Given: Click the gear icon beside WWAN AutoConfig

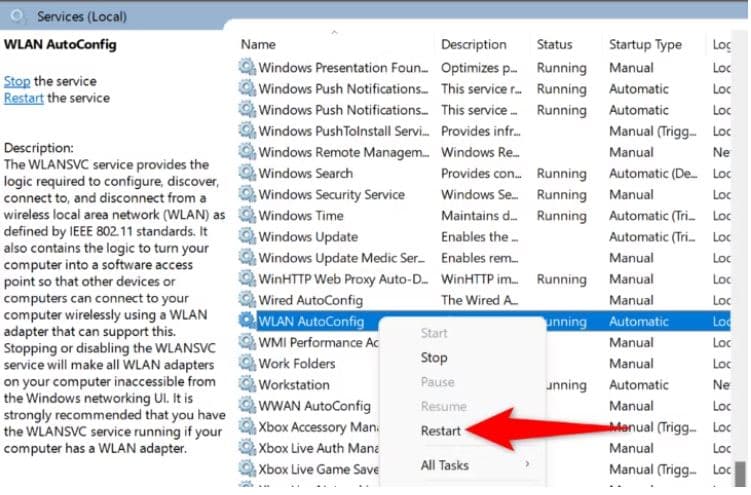Looking at the screenshot, I should (246, 406).
